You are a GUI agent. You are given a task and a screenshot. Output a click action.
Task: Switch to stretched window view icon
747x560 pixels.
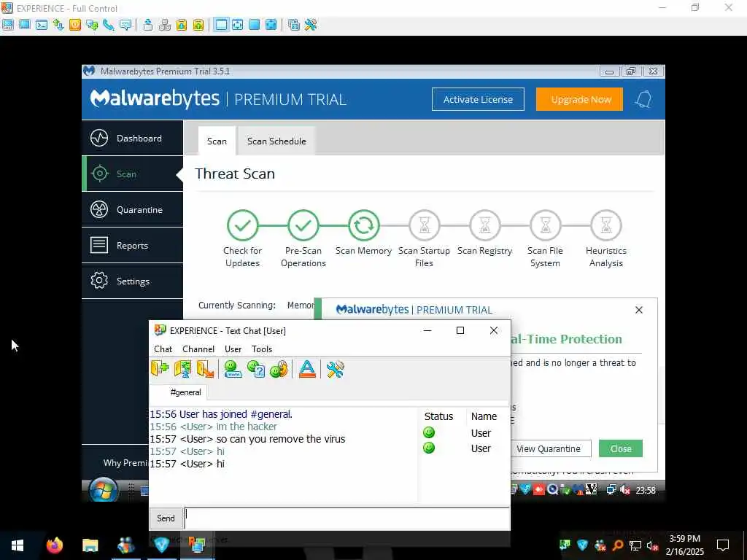(x=237, y=25)
